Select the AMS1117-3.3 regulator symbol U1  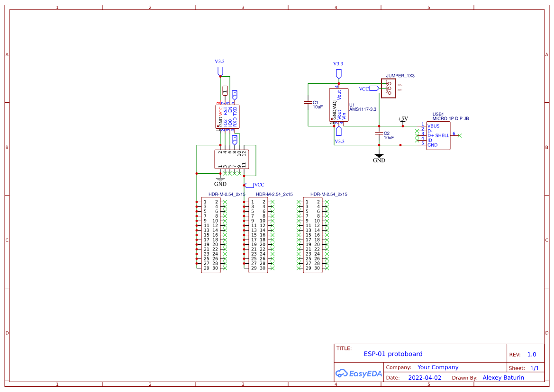[x=338, y=105]
